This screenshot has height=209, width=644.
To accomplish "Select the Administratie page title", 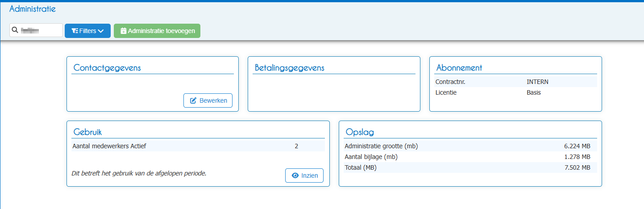I will point(33,8).
